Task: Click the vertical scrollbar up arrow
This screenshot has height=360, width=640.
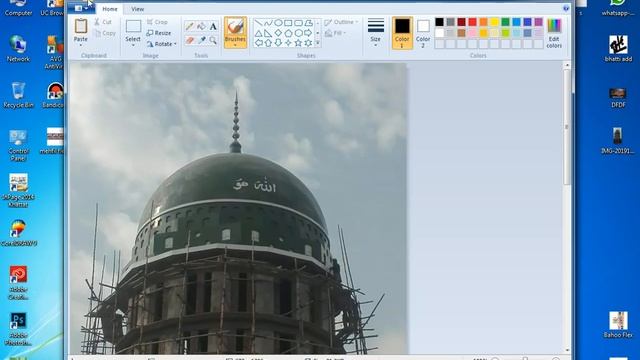Action: click(567, 65)
